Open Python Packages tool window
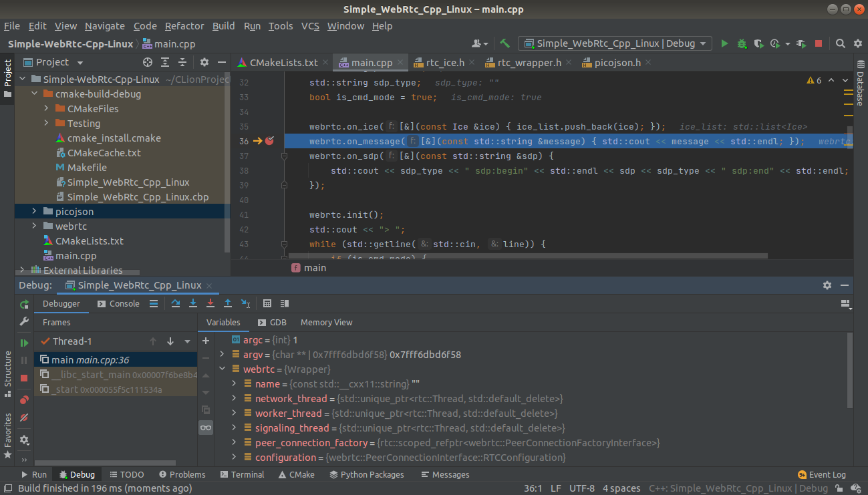This screenshot has width=868, height=495. (x=367, y=474)
